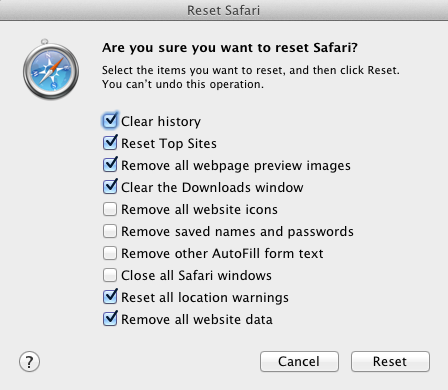Image resolution: width=448 pixels, height=390 pixels.
Task: Click the 'Remove all website icons' label text
Action: point(199,210)
